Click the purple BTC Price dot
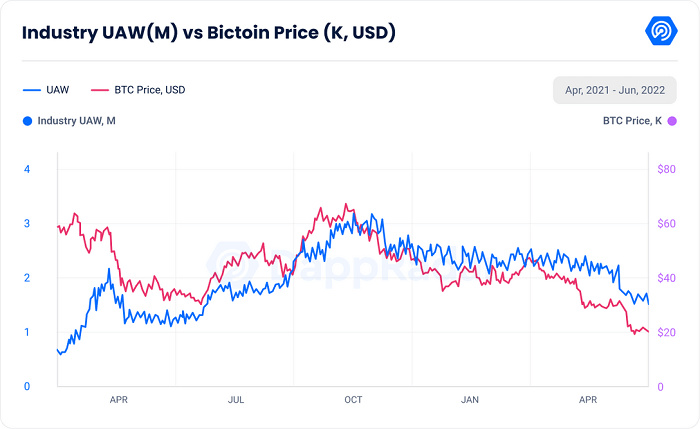Viewport: 700px width, 429px height. click(x=671, y=121)
